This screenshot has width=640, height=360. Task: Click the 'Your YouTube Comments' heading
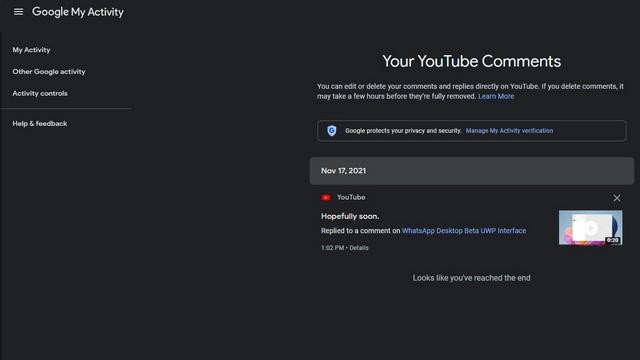[x=471, y=61]
